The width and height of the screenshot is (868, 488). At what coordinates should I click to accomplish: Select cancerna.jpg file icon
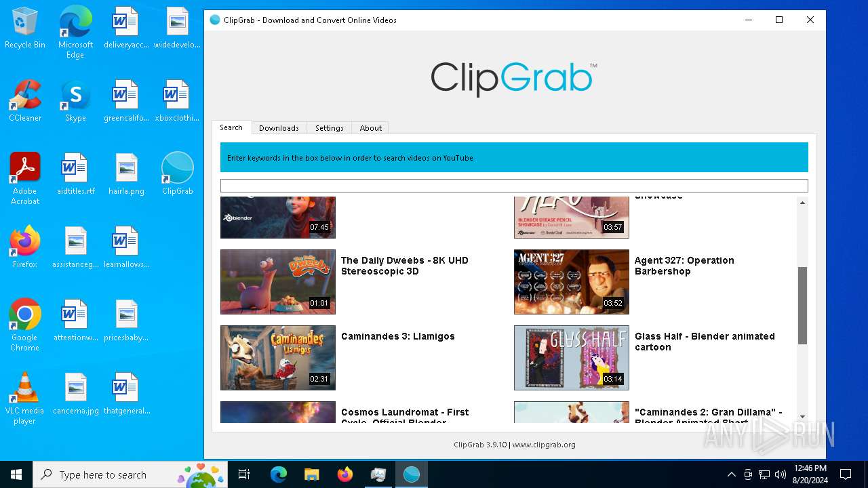click(75, 394)
